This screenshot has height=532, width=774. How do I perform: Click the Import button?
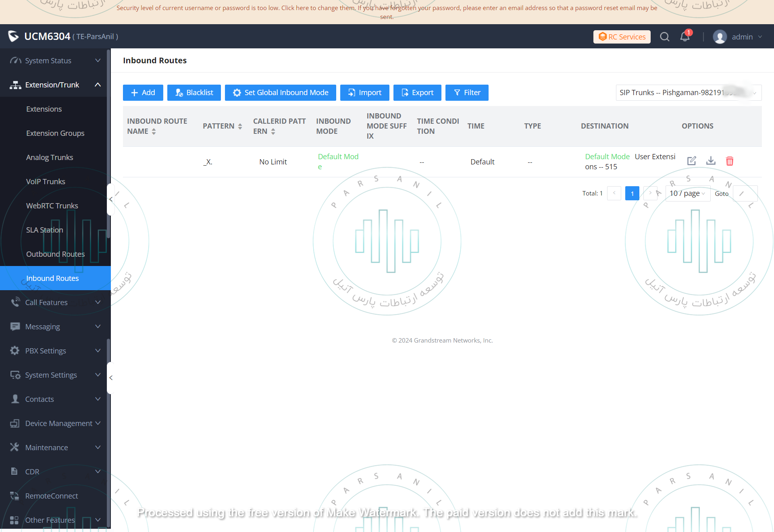[x=364, y=93]
